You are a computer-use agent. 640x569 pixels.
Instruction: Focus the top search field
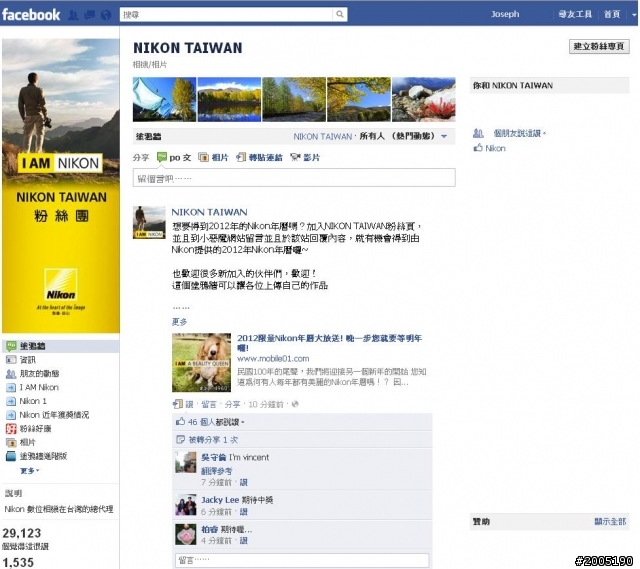[227, 14]
